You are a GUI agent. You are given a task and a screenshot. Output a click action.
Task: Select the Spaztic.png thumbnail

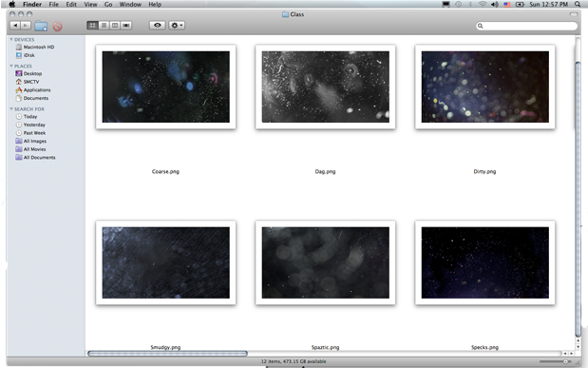[326, 262]
